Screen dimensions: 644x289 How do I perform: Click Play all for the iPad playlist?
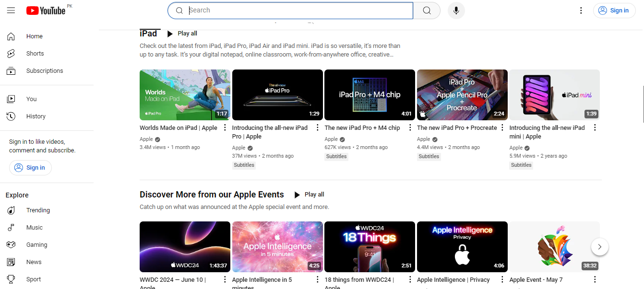click(182, 33)
